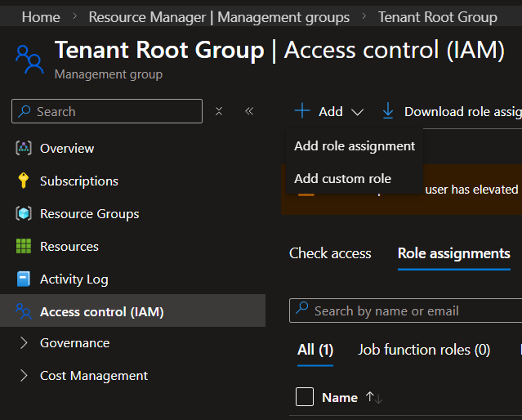Image resolution: width=522 pixels, height=420 pixels.
Task: Switch to the Check access tab
Action: 330,253
